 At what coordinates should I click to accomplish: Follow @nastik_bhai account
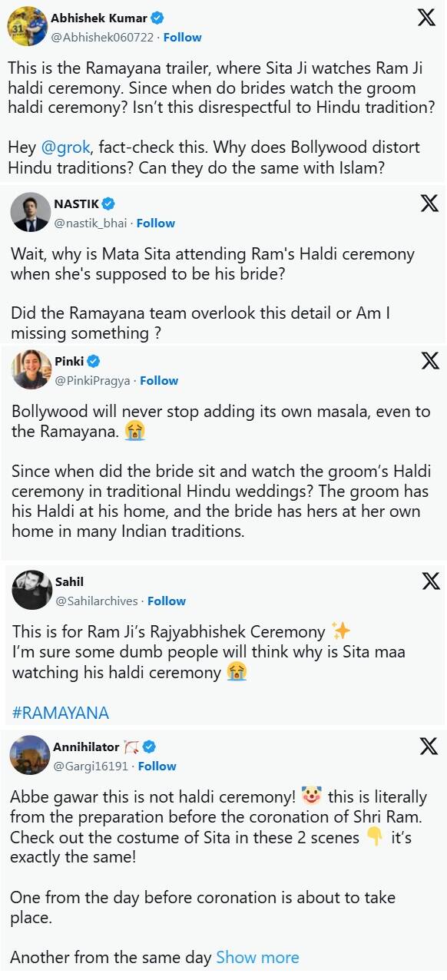point(155,223)
